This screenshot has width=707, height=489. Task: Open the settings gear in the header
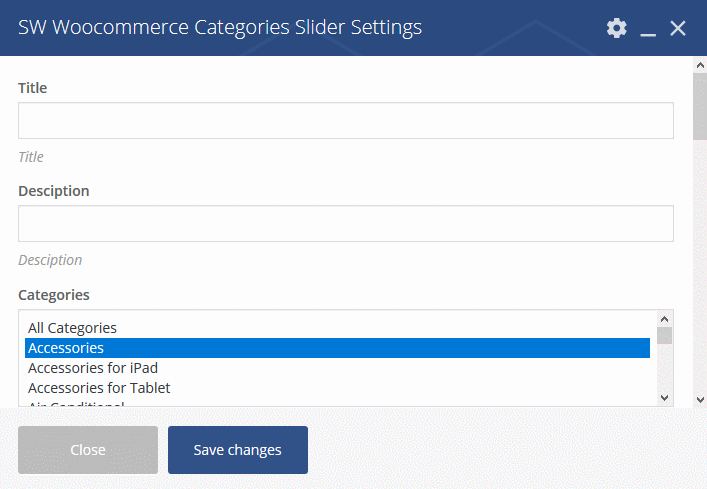point(616,28)
